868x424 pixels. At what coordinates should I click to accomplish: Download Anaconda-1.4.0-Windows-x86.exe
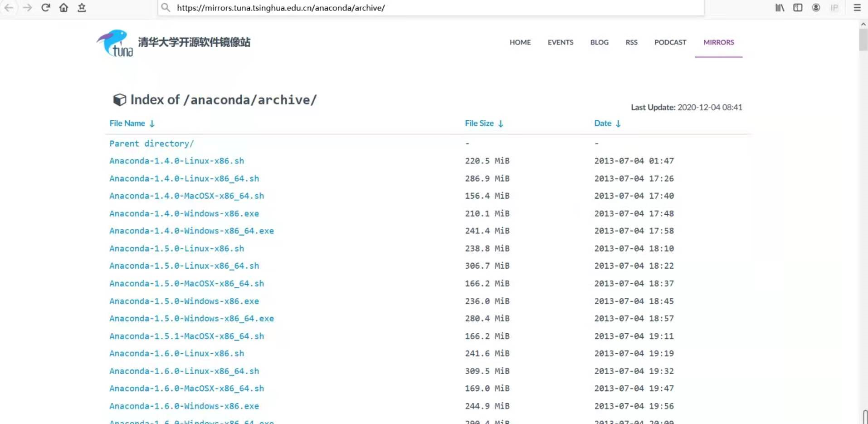(x=184, y=213)
